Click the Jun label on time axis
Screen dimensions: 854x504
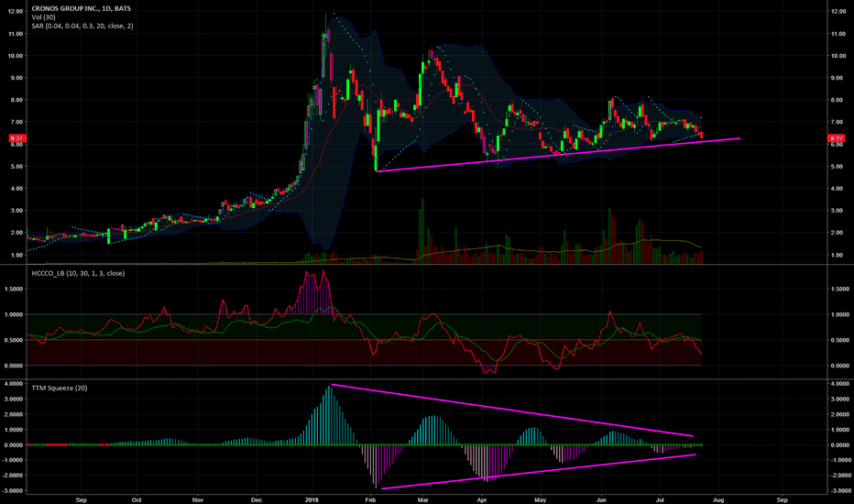point(601,499)
